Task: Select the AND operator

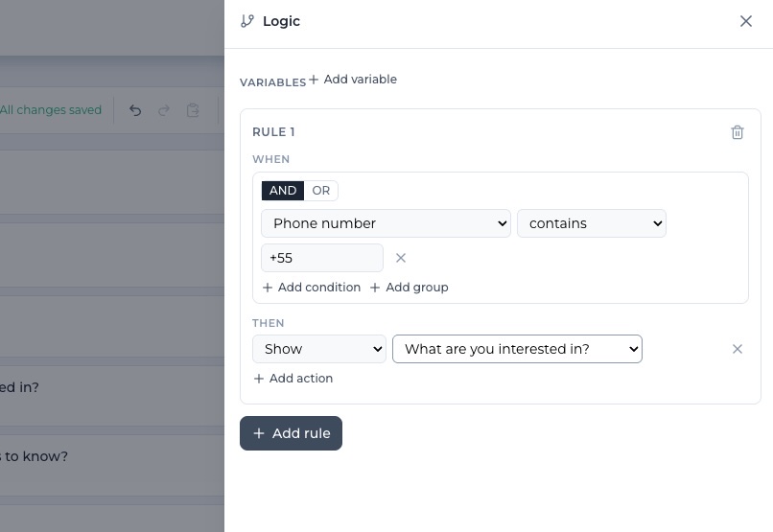Action: (x=283, y=191)
